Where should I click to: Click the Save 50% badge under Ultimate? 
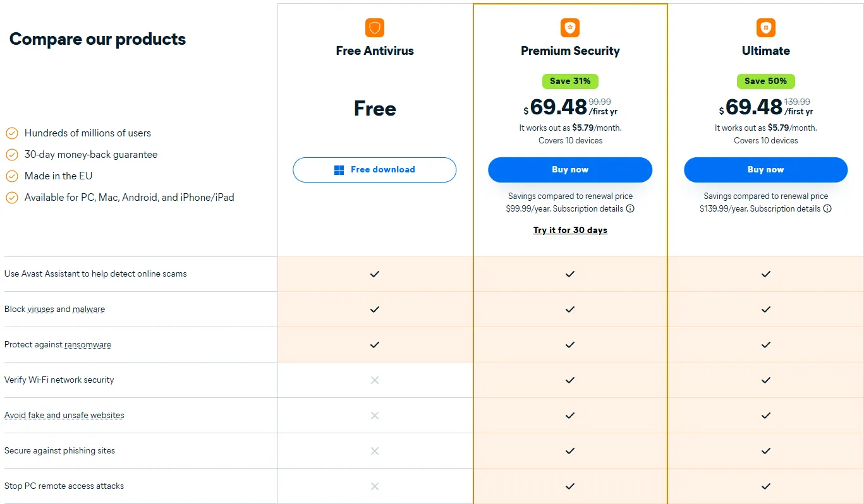click(x=765, y=81)
